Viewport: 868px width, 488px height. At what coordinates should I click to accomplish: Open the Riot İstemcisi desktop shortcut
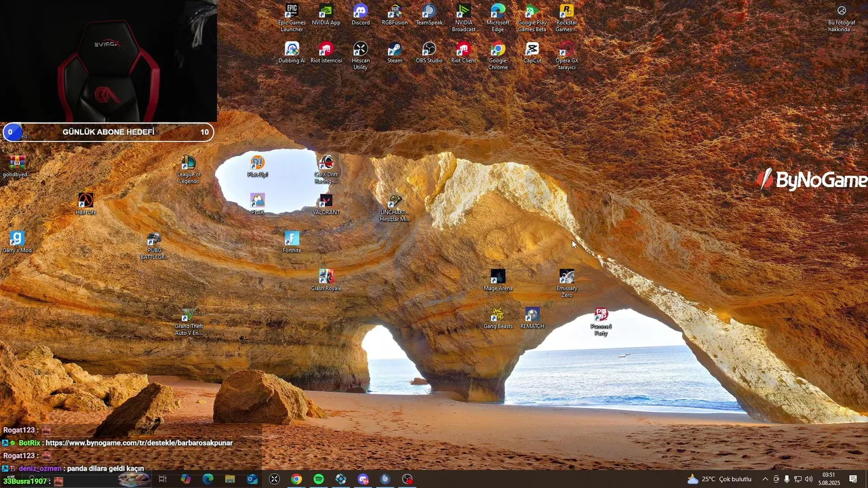click(326, 53)
